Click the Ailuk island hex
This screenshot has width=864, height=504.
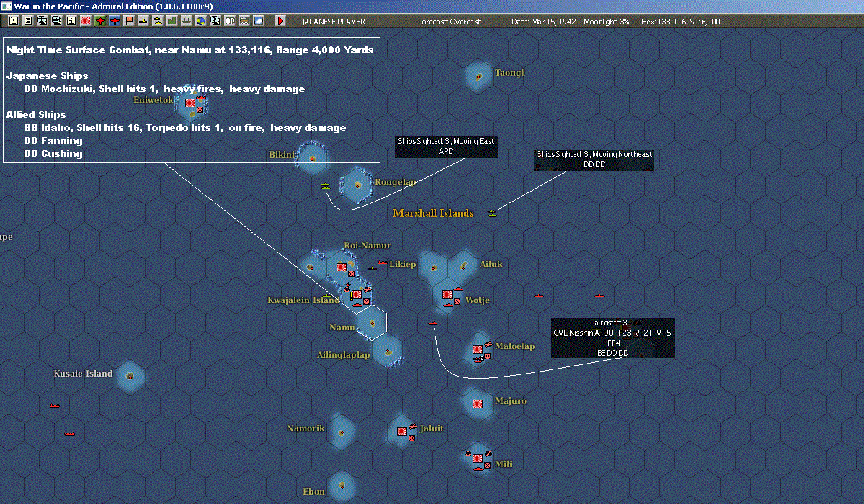463,266
